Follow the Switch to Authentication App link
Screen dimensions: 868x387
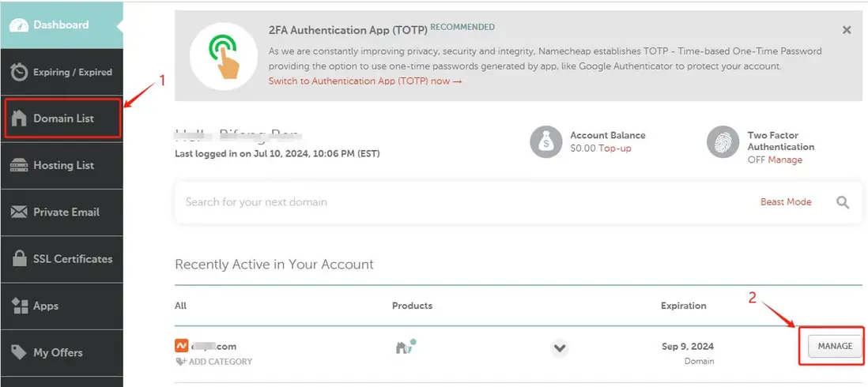coord(364,81)
